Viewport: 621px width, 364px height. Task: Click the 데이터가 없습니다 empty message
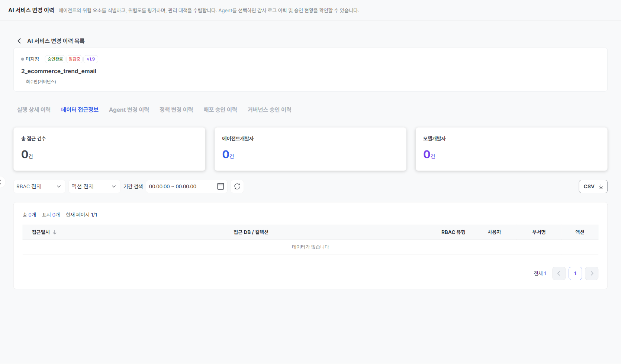[310, 247]
